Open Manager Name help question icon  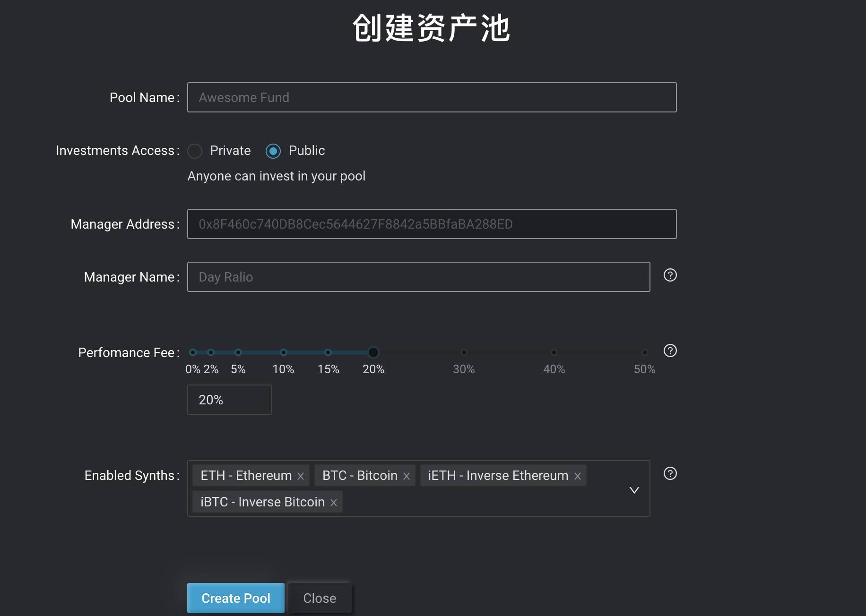tap(670, 275)
